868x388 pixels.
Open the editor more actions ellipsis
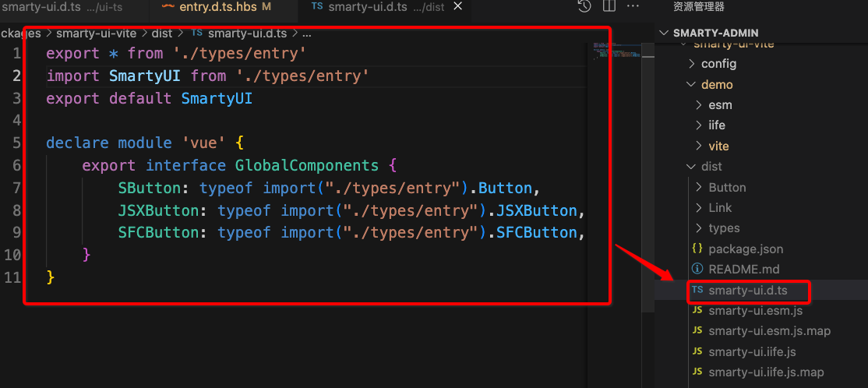point(634,7)
